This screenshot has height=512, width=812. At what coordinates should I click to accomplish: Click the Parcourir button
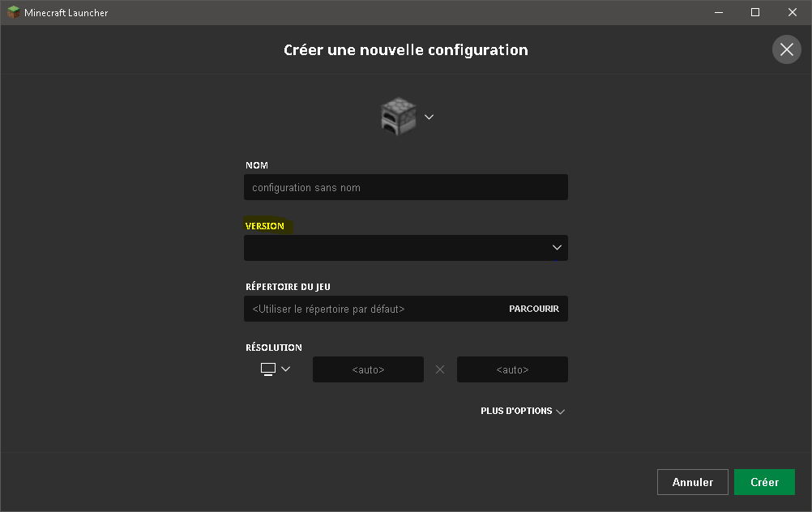click(534, 309)
